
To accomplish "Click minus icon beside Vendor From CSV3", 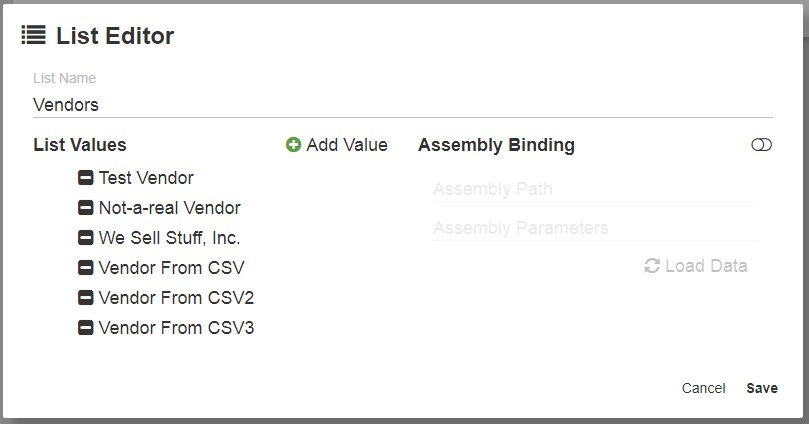I will coord(86,328).
